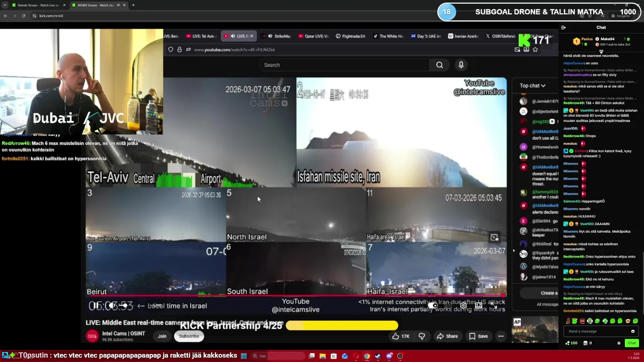Image resolution: width=644 pixels, height=362 pixels.
Task: Switch YouTube player to theater mode
Action: pyautogui.click(x=479, y=305)
